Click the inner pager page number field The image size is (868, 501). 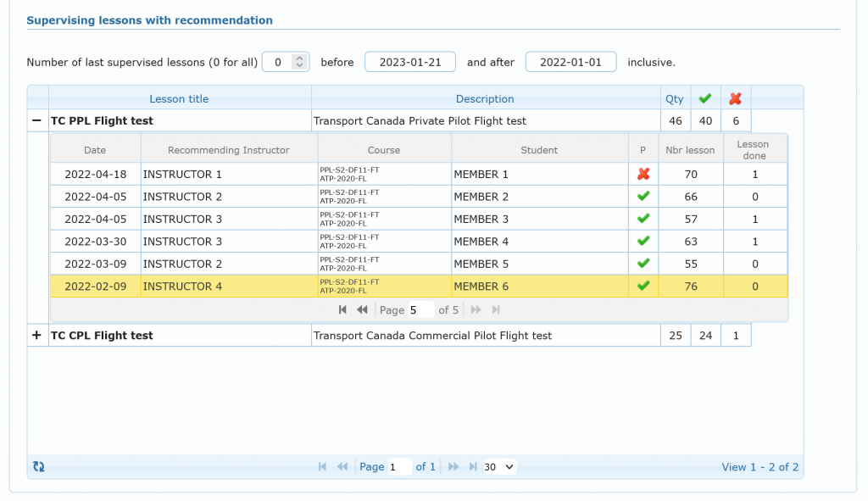[x=420, y=310]
